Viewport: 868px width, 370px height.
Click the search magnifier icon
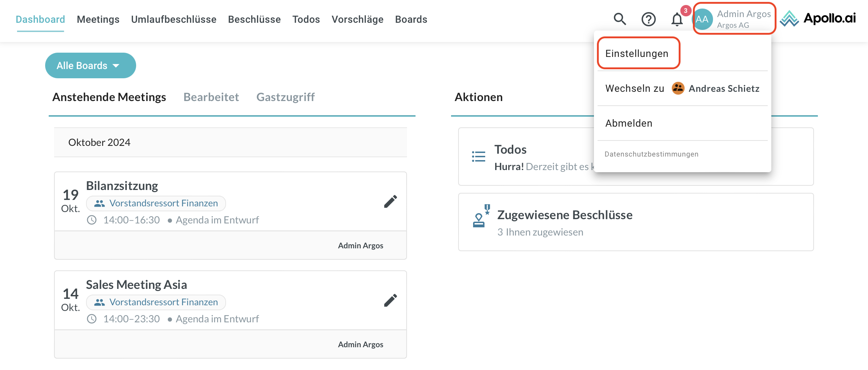(x=620, y=19)
